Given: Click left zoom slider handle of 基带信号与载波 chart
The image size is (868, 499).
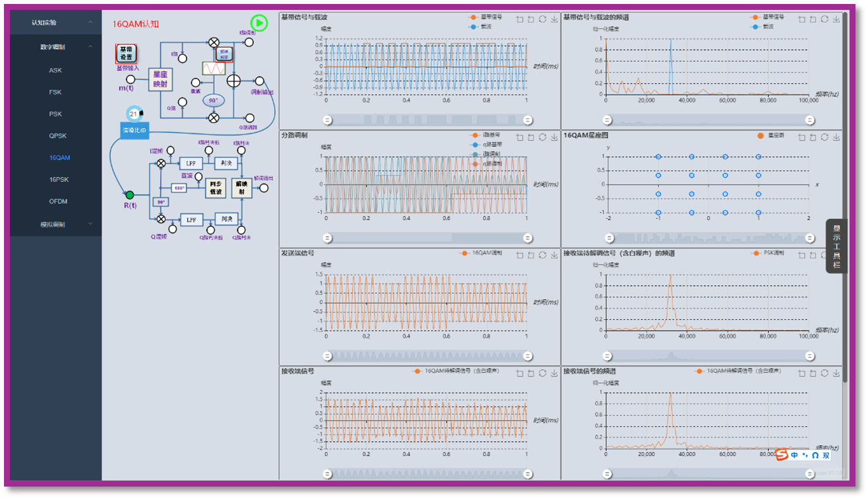Looking at the screenshot, I should click(x=327, y=120).
